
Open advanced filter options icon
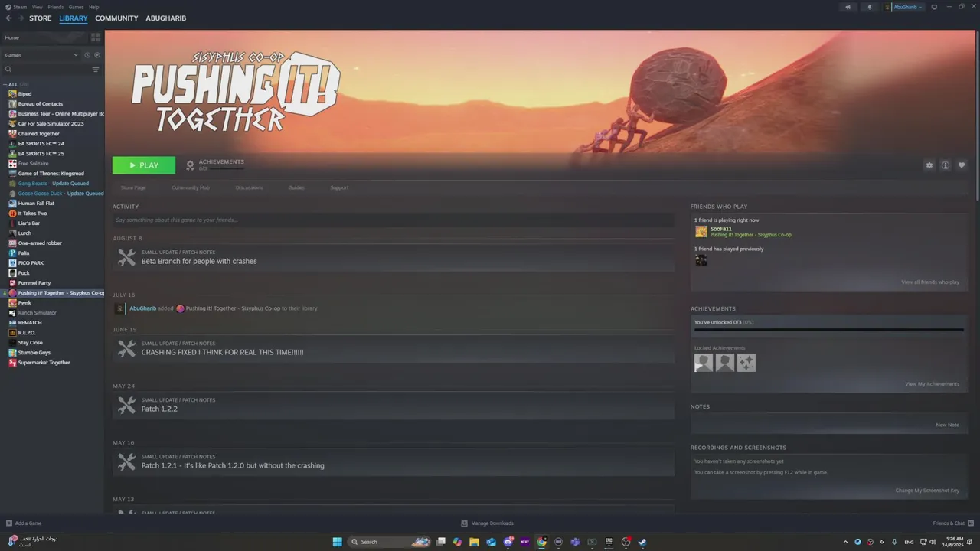[96, 70]
